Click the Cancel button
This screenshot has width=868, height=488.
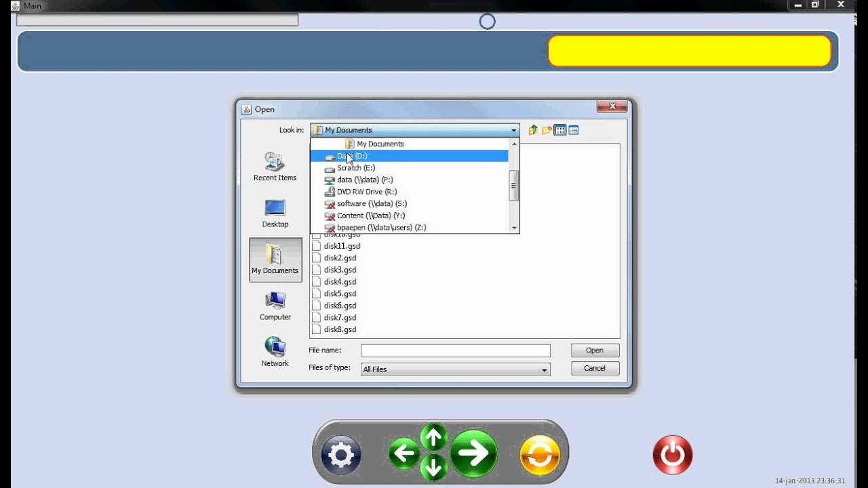(595, 368)
